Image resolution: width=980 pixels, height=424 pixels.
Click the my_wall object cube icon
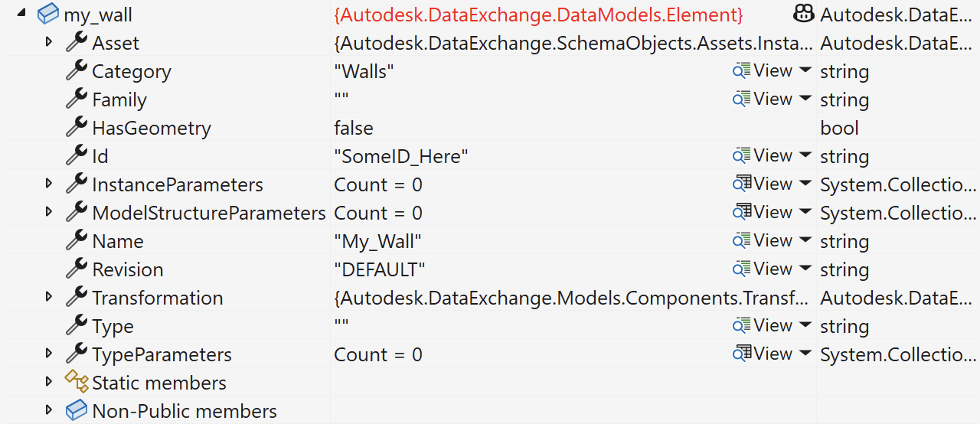(x=48, y=14)
